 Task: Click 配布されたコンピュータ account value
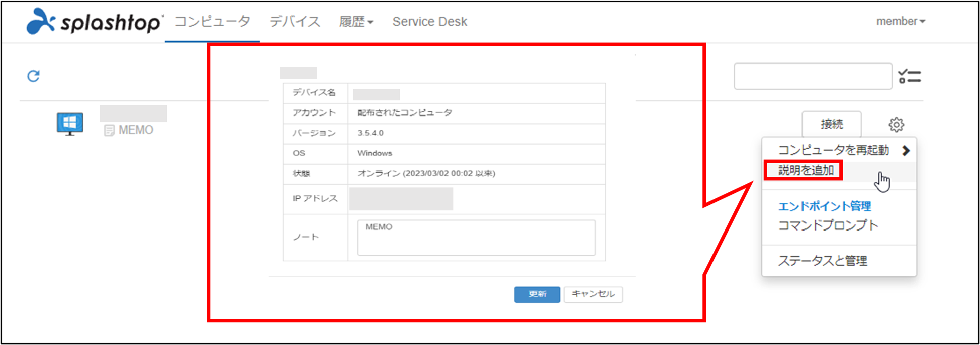405,113
